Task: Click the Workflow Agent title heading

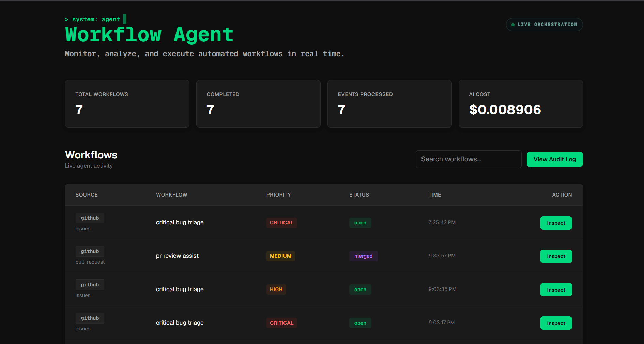Action: [x=149, y=35]
